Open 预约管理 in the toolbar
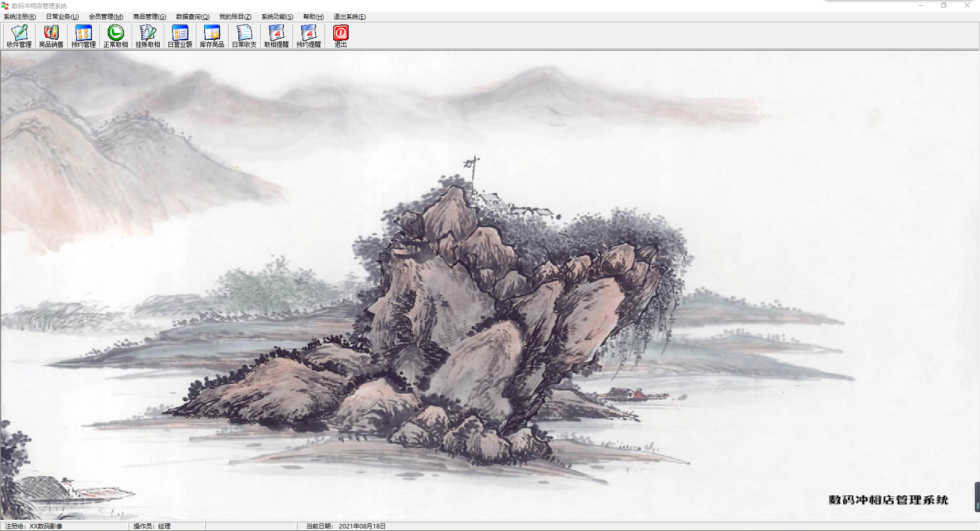This screenshot has width=980, height=531. point(84,36)
